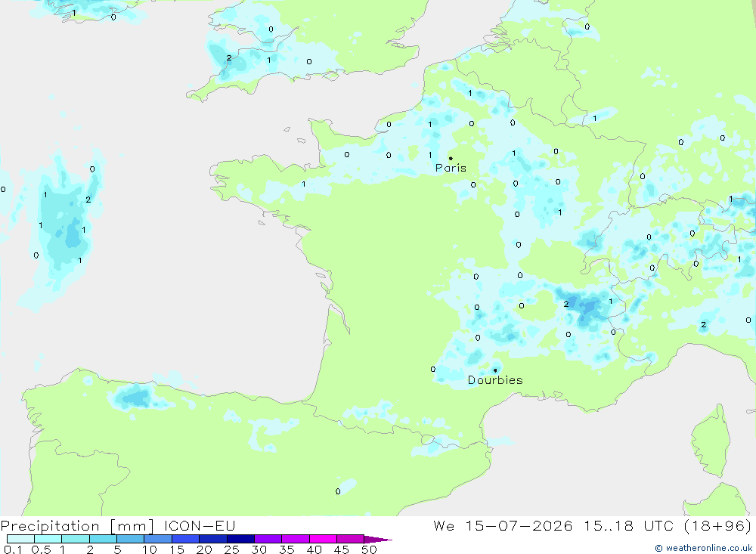Click the (18+96) forecast run text
This screenshot has height=554, width=756.
718,526
